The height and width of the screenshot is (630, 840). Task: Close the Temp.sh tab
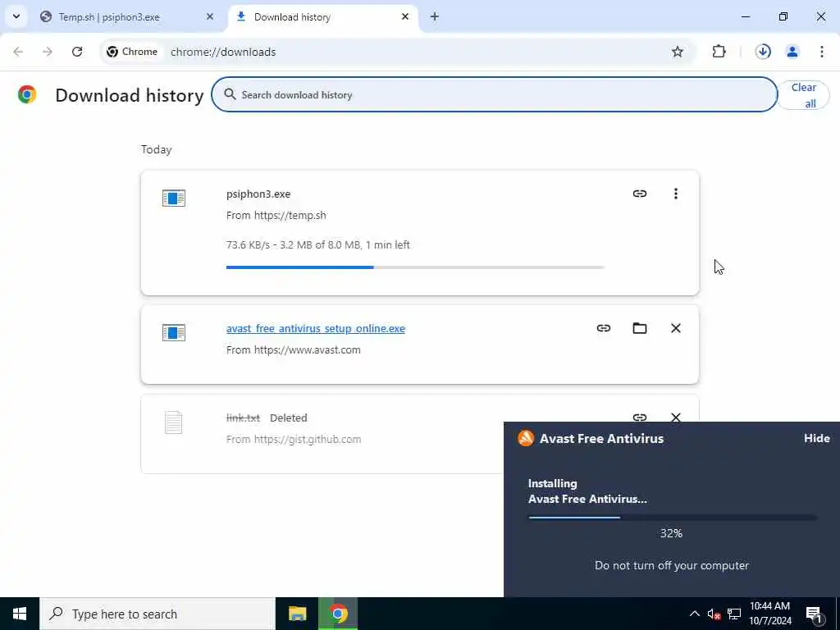coord(210,16)
